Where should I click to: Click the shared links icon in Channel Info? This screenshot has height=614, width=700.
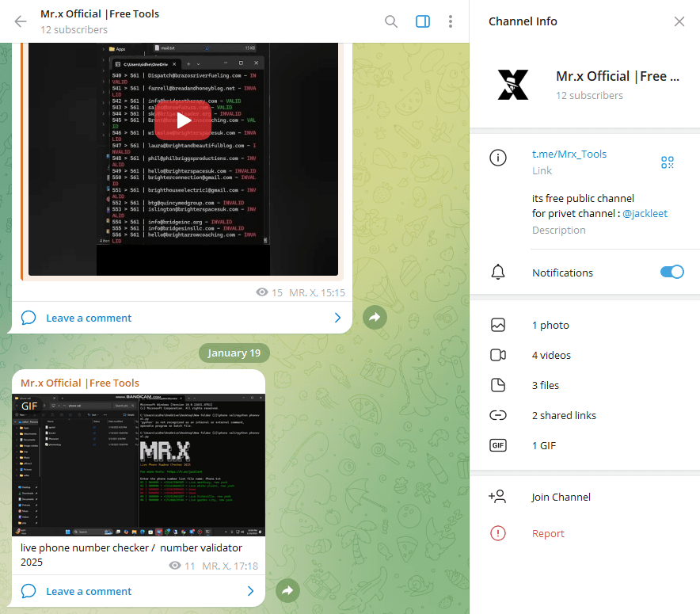tap(498, 415)
